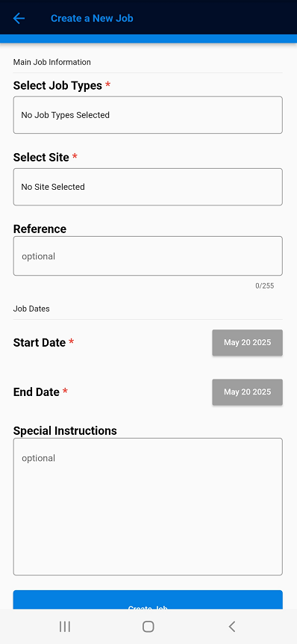Tap the blue Create Job button
297x644 pixels.
pyautogui.click(x=148, y=601)
